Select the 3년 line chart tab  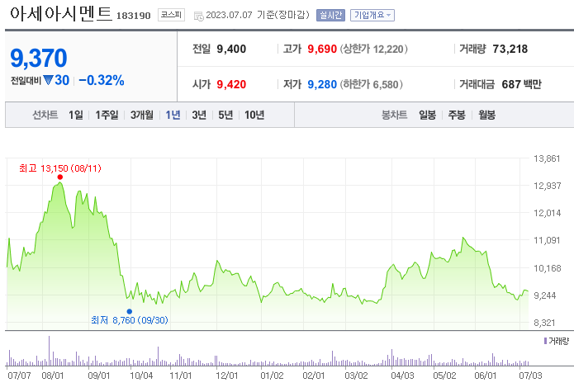199,115
